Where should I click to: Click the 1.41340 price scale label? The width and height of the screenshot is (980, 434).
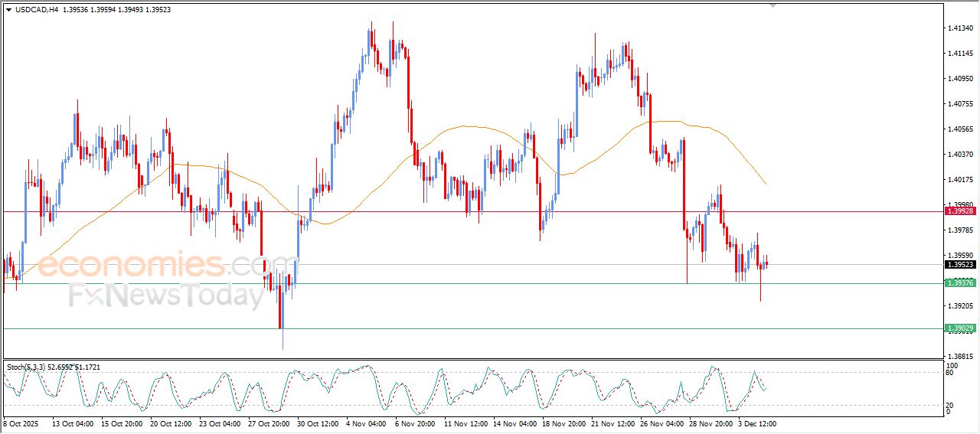click(960, 28)
